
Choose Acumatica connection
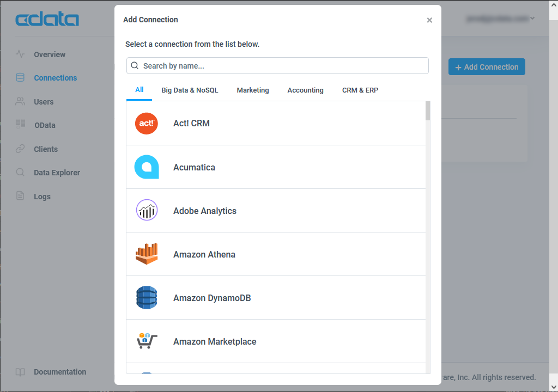(x=276, y=167)
